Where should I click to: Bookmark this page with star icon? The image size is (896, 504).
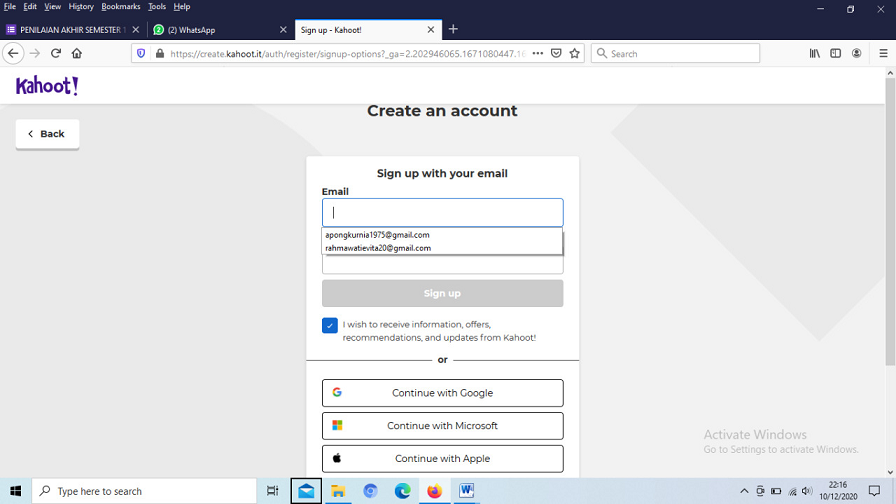(x=574, y=53)
